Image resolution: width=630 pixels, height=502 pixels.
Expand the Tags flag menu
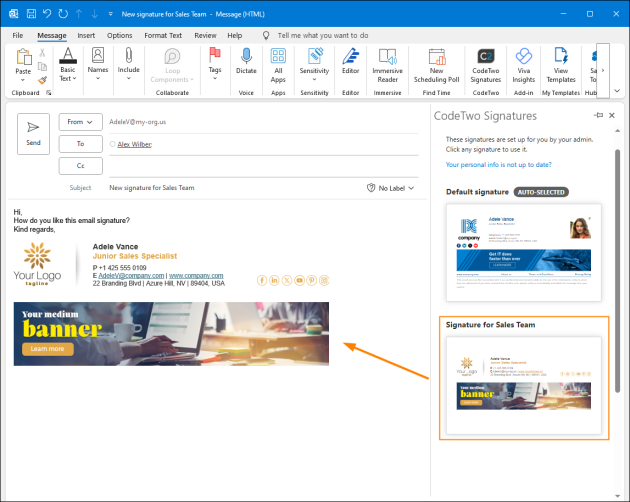215,64
